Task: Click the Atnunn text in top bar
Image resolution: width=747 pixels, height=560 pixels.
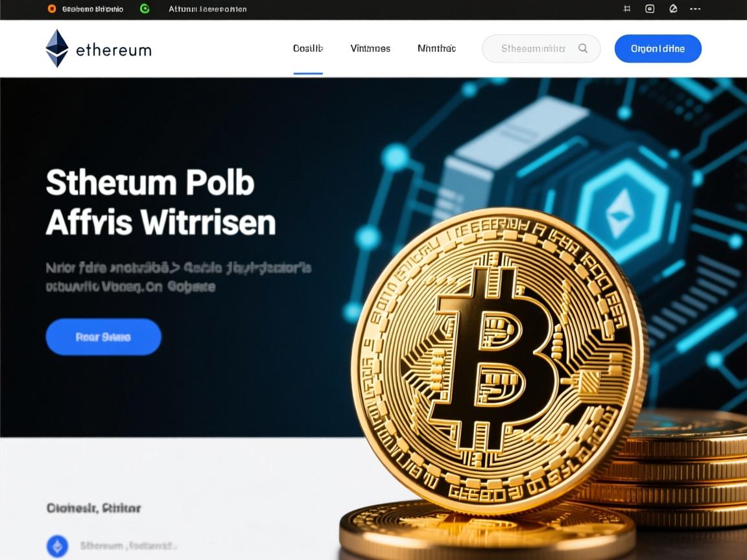Action: tap(207, 9)
